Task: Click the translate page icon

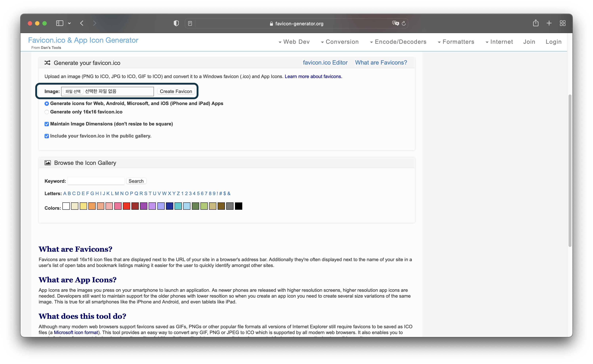Action: coord(395,23)
